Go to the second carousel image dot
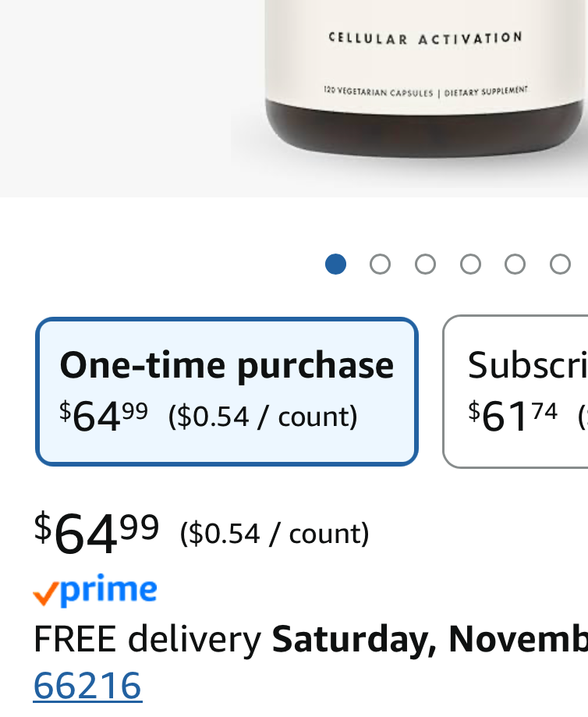This screenshot has height=717, width=588. 380,264
